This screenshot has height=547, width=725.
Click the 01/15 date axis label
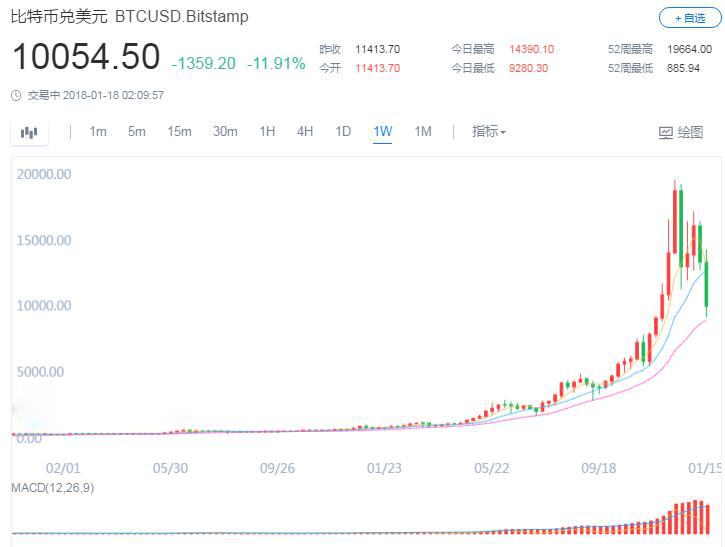pyautogui.click(x=703, y=467)
